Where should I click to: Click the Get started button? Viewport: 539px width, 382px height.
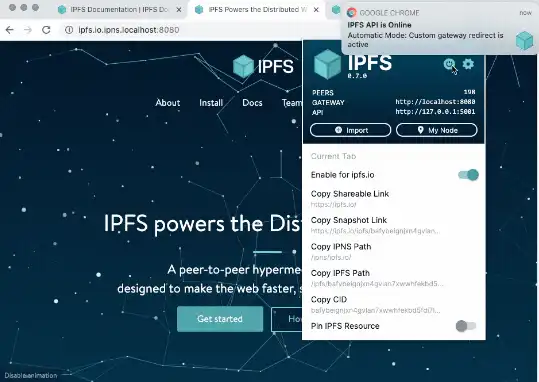pos(220,319)
